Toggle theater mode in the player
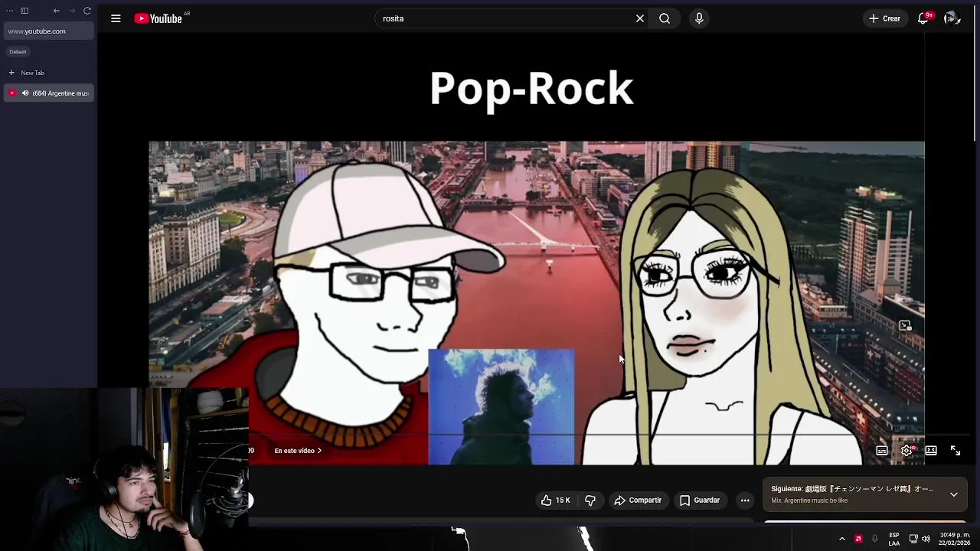Viewport: 980px width, 551px height. tap(931, 451)
